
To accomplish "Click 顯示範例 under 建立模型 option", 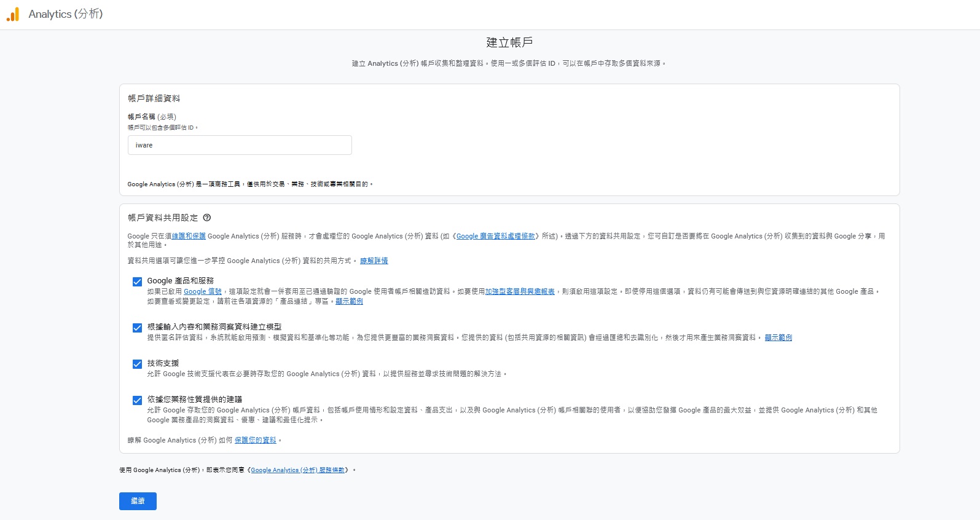I will point(778,337).
